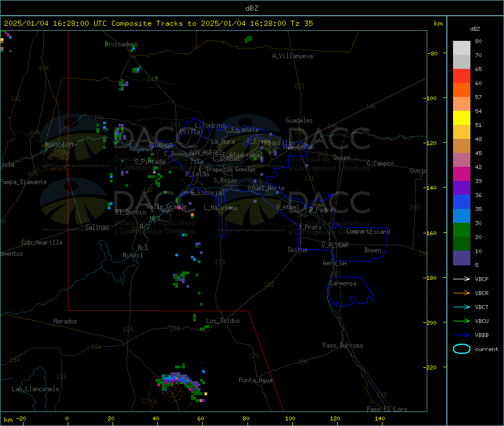Pick the light gray swatch below 80 dBZ
This screenshot has height=426, width=504.
click(x=461, y=48)
